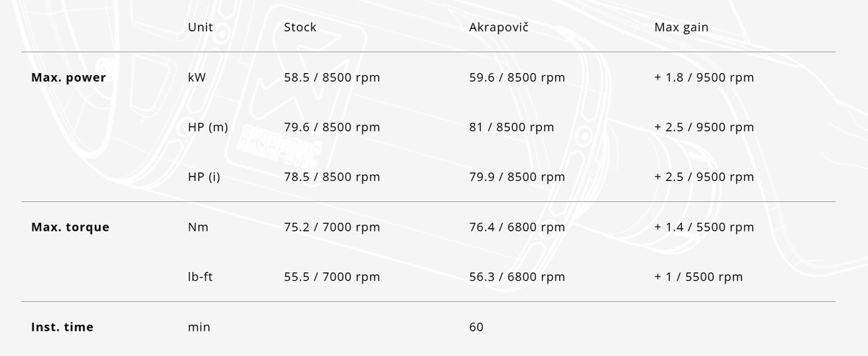Click the + 1.8 / 9500 rpm gain
This screenshot has width=868, height=356.
pyautogui.click(x=704, y=77)
